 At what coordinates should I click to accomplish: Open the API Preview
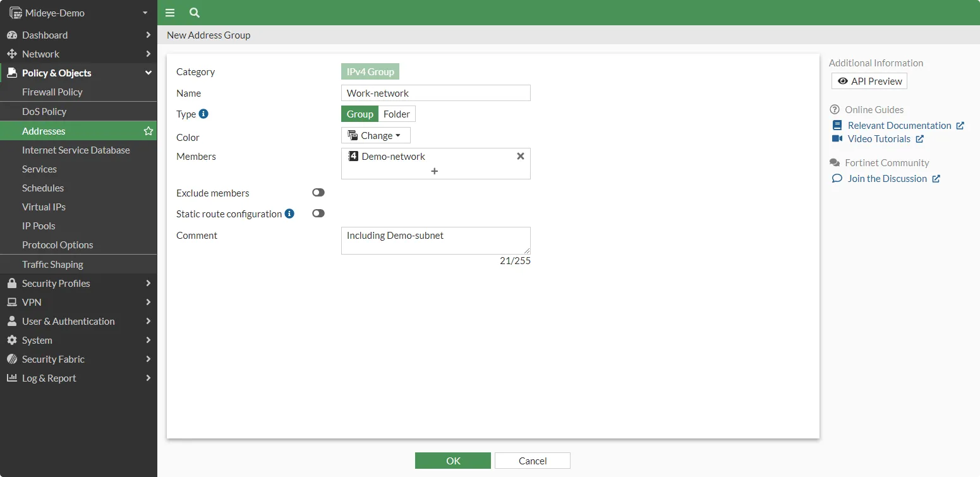point(869,81)
